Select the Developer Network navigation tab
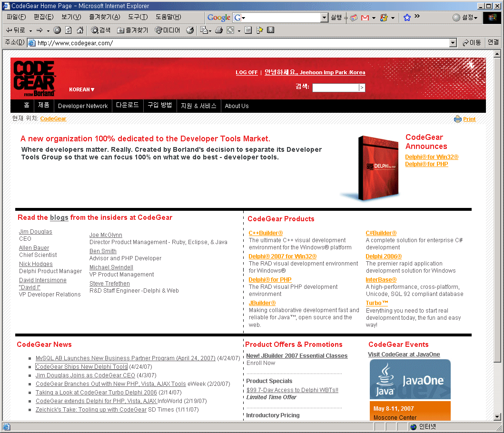The image size is (504, 433). click(x=83, y=106)
